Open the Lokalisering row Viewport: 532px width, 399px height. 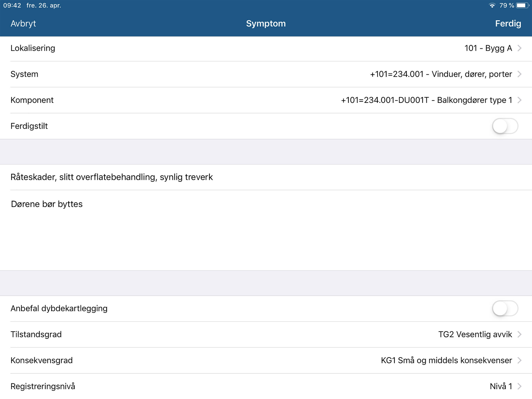[266, 48]
